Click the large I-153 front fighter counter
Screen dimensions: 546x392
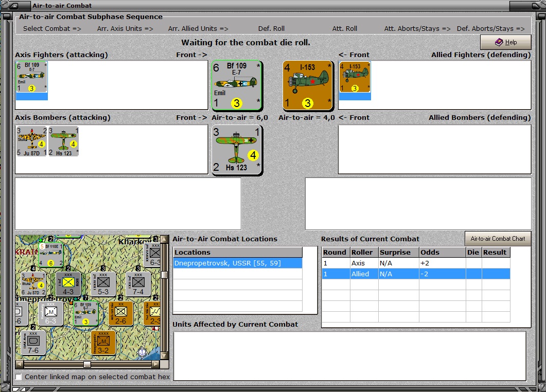click(x=308, y=85)
